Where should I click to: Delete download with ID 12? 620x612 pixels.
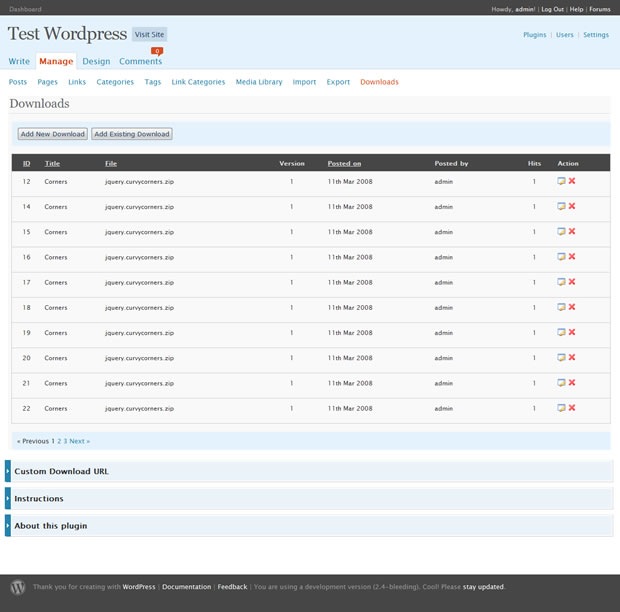point(572,181)
